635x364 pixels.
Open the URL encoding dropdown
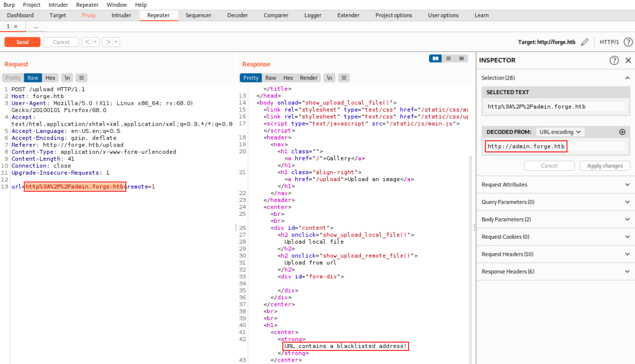point(560,132)
